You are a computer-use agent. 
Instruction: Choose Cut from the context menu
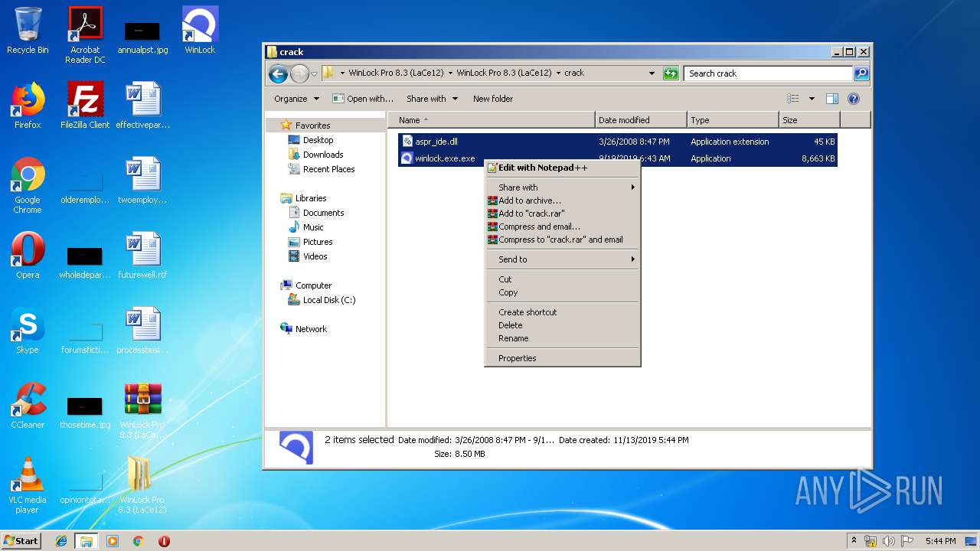pyautogui.click(x=563, y=279)
